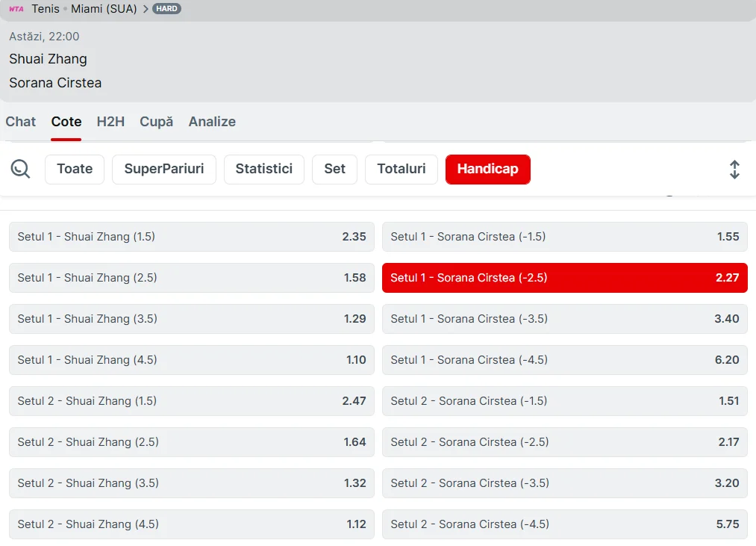Click the Miami (SUA) tournament breadcrumb
Image resolution: width=756 pixels, height=546 pixels.
point(104,9)
